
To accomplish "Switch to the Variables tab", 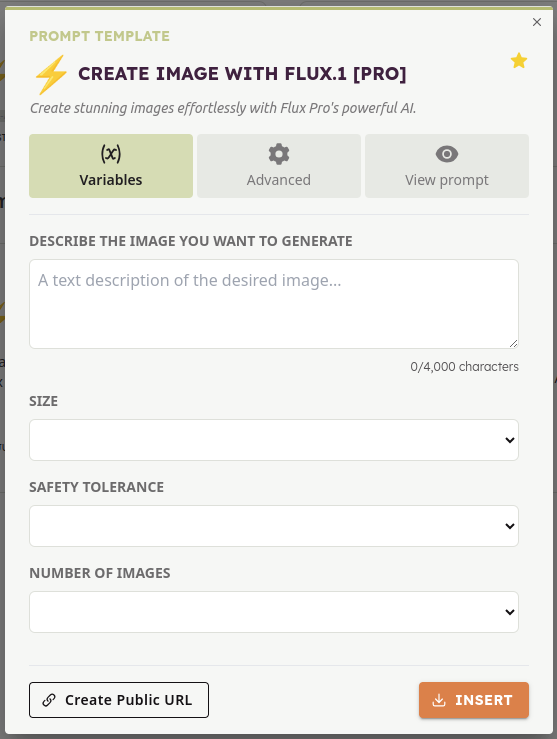I will coord(111,166).
